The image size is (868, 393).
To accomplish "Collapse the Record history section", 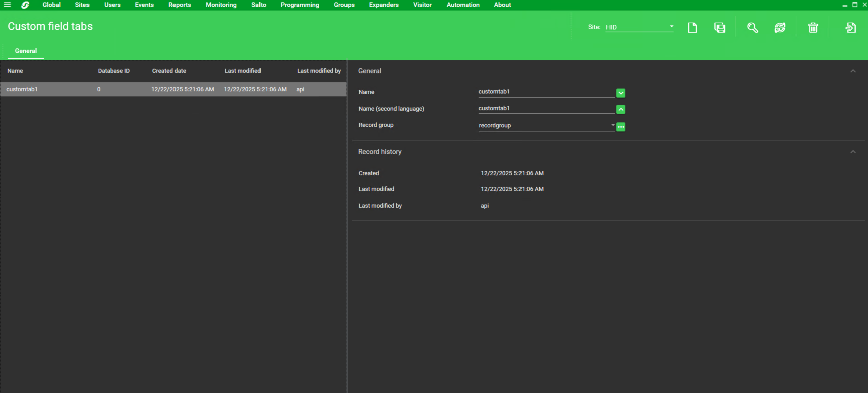I will pos(853,152).
